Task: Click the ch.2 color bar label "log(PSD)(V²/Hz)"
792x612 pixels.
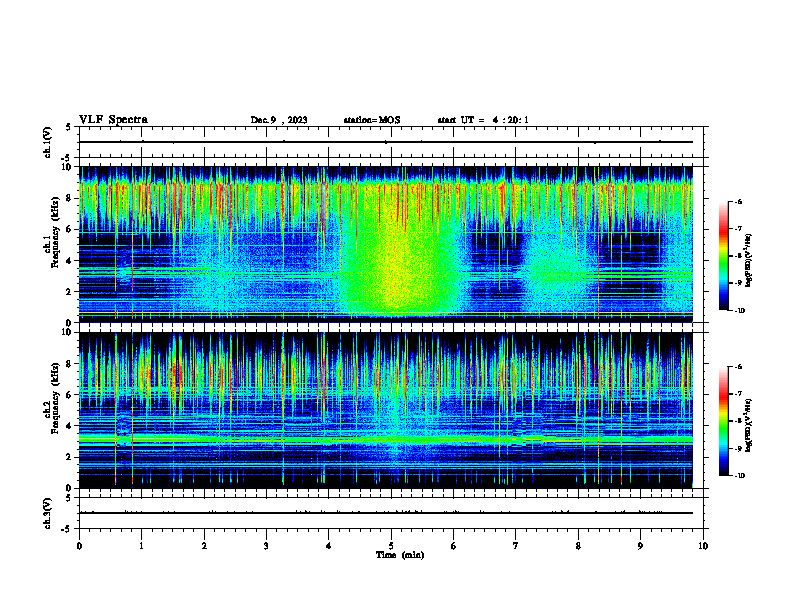Action: (749, 425)
